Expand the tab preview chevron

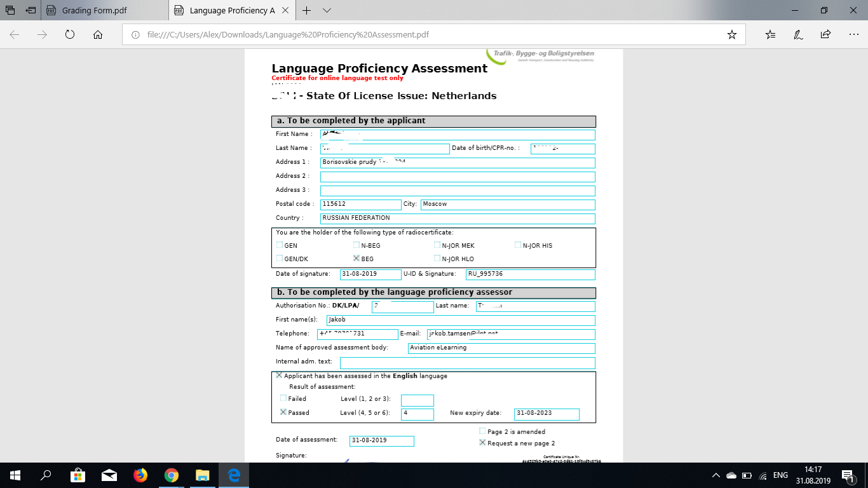tap(327, 11)
